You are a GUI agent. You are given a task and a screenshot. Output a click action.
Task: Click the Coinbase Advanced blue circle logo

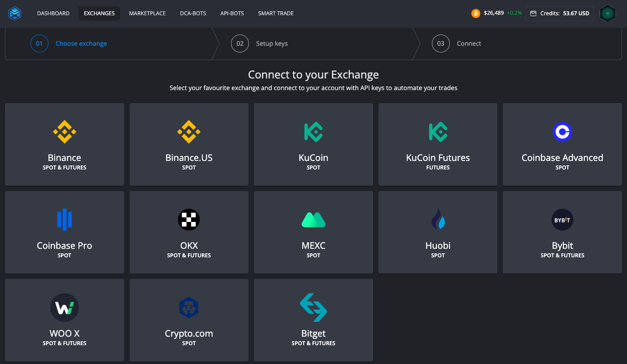click(562, 132)
